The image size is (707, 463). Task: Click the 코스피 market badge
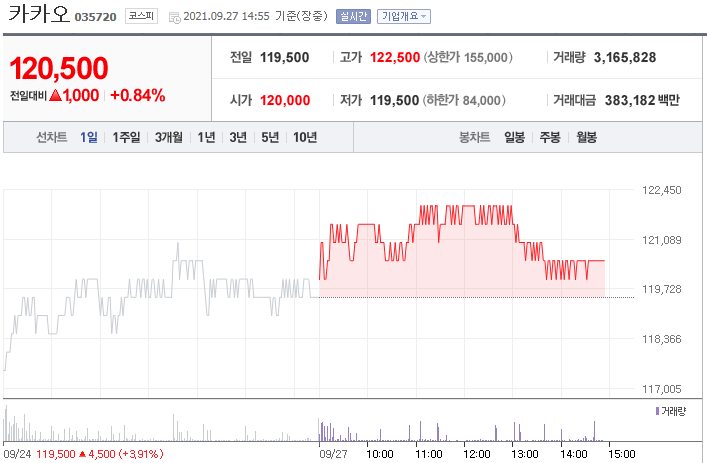[x=141, y=16]
